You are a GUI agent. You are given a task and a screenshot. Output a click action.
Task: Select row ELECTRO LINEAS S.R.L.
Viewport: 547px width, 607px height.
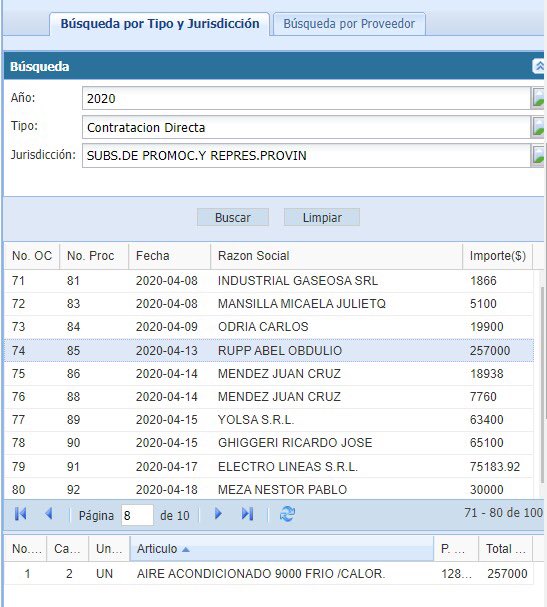pyautogui.click(x=269, y=467)
